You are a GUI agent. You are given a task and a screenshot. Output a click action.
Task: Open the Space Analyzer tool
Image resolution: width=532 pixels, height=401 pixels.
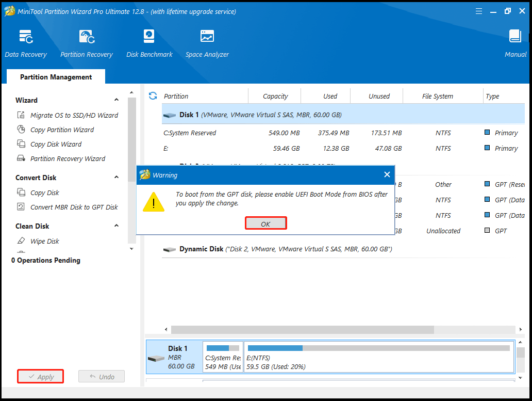(207, 43)
